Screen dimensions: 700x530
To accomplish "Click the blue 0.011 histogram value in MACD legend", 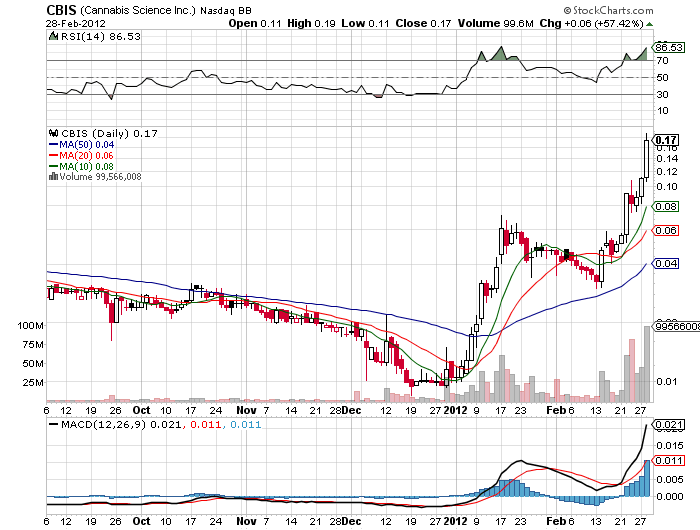I will (246, 425).
